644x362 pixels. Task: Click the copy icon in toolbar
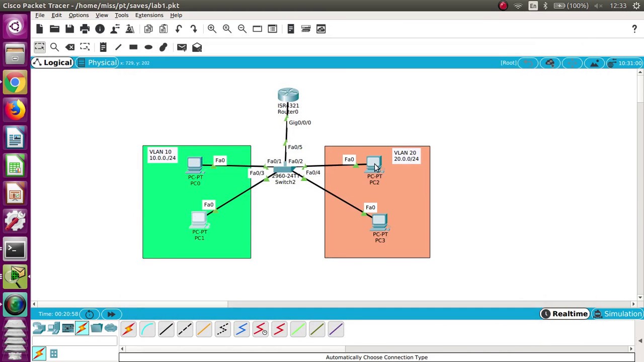(x=148, y=29)
